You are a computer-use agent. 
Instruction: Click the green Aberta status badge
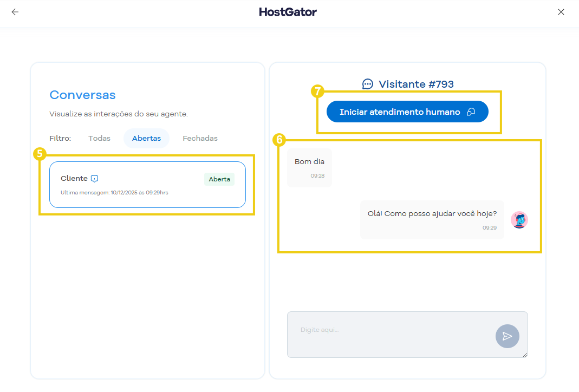pos(219,179)
